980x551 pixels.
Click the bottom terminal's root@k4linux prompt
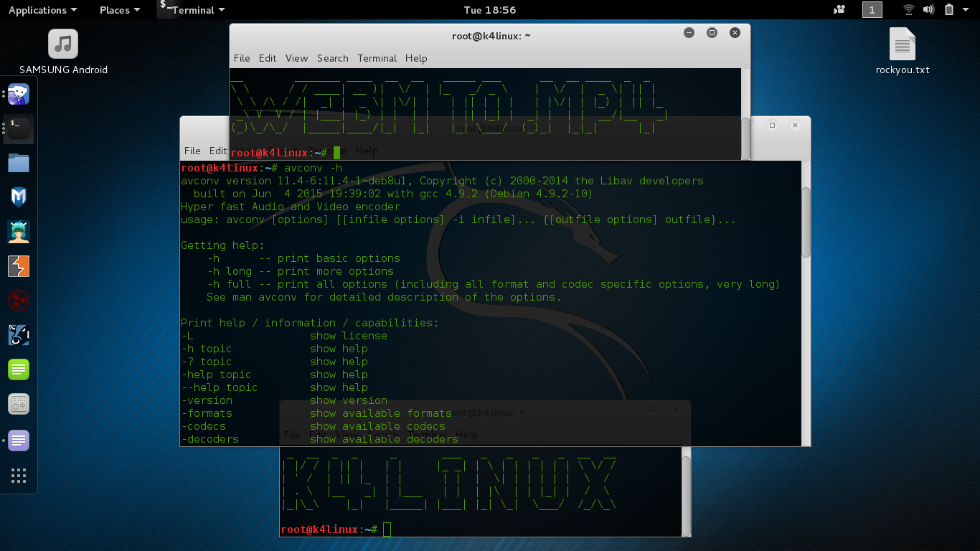[329, 529]
